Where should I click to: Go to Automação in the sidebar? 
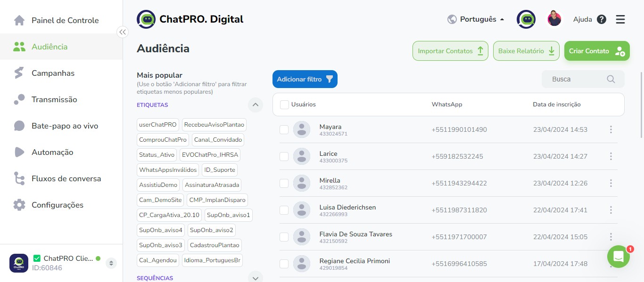[61, 152]
